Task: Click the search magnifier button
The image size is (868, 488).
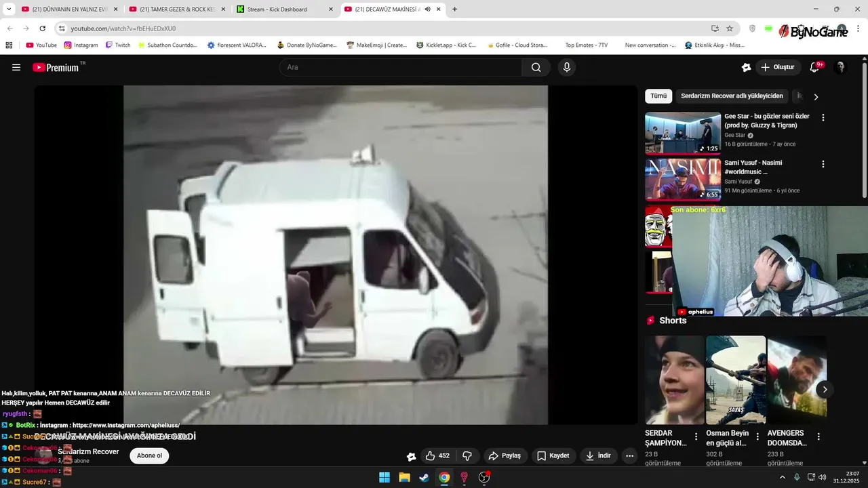Action: coord(536,67)
